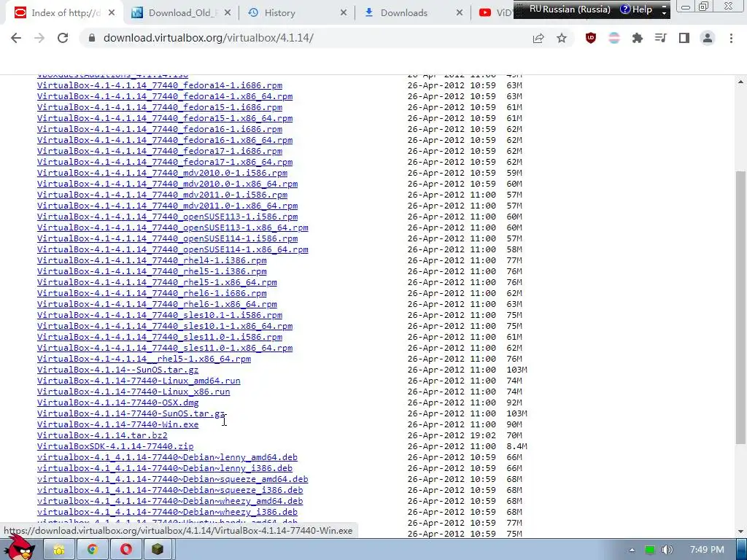Switch to the History tab

[x=298, y=13]
